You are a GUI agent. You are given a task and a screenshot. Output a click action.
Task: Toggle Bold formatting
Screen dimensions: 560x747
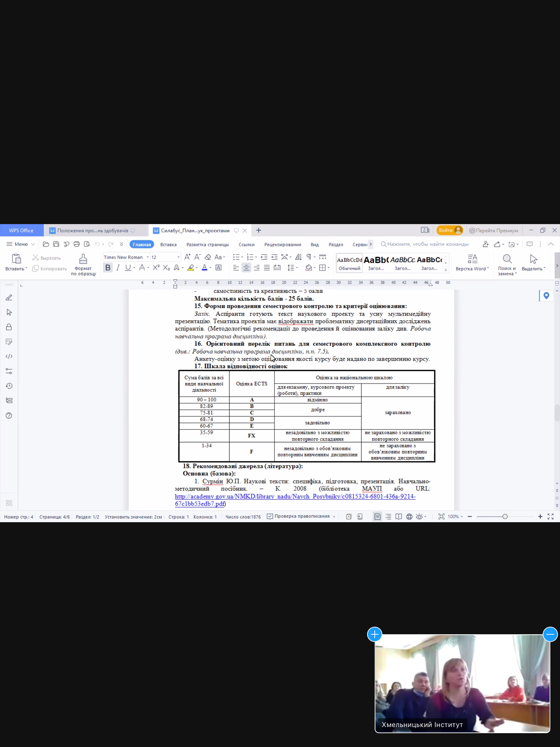(108, 268)
